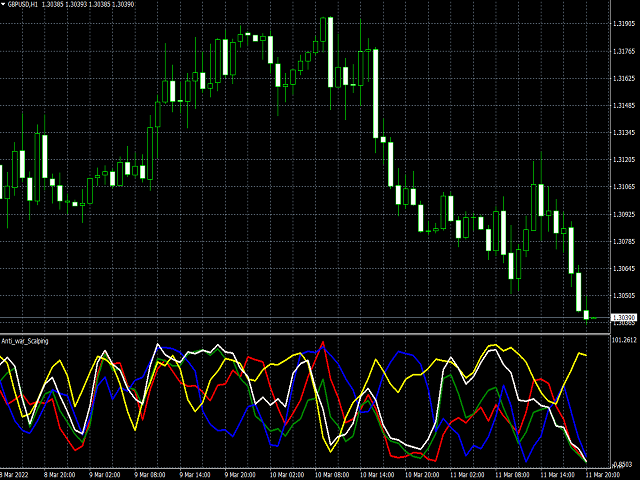Click the arrow icon before GBPUSD,H1

(4, 5)
